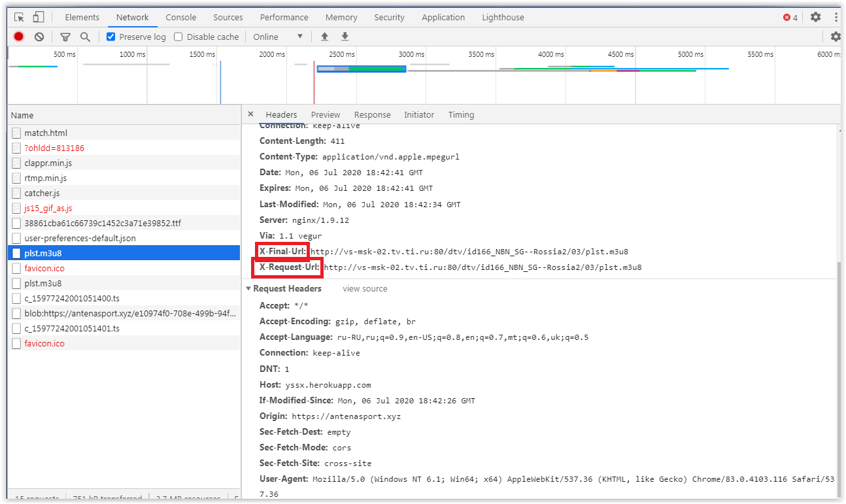The width and height of the screenshot is (846, 504).
Task: Open the Timing tab of the request
Action: (x=461, y=115)
